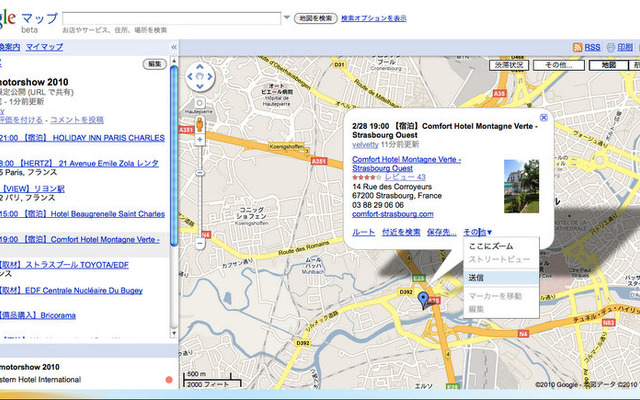Switch to the 地図 map view

(608, 65)
